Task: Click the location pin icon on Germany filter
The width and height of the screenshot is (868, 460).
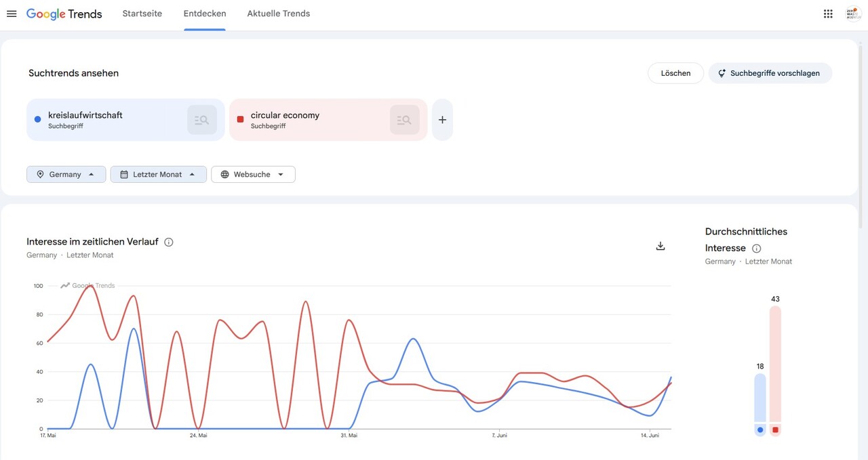Action: tap(40, 174)
